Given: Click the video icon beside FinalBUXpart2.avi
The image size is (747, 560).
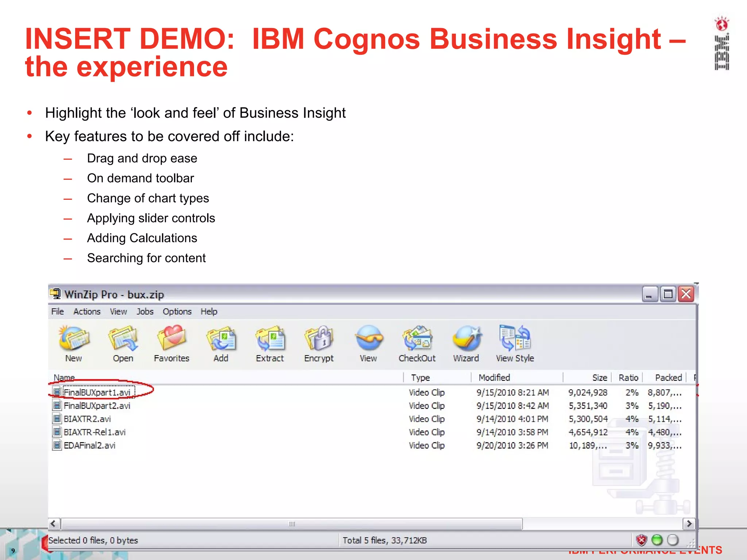Looking at the screenshot, I should [x=57, y=405].
